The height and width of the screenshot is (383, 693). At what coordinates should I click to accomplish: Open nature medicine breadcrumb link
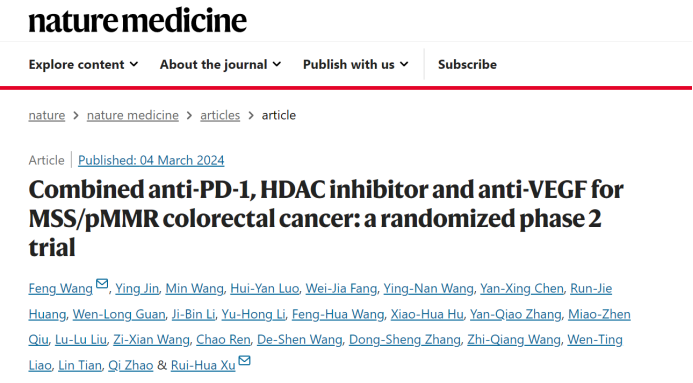pyautogui.click(x=133, y=115)
